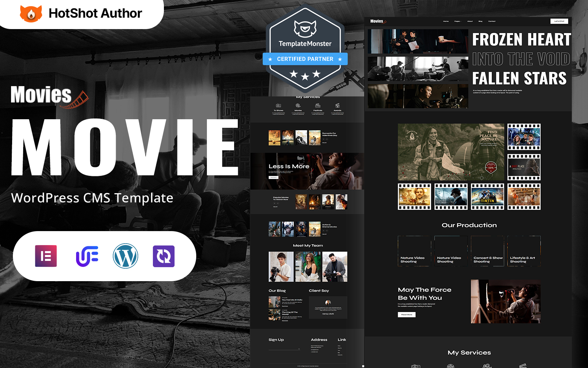Open the Tintin film strip thumbnail
The image size is (588, 368).
coord(487,197)
